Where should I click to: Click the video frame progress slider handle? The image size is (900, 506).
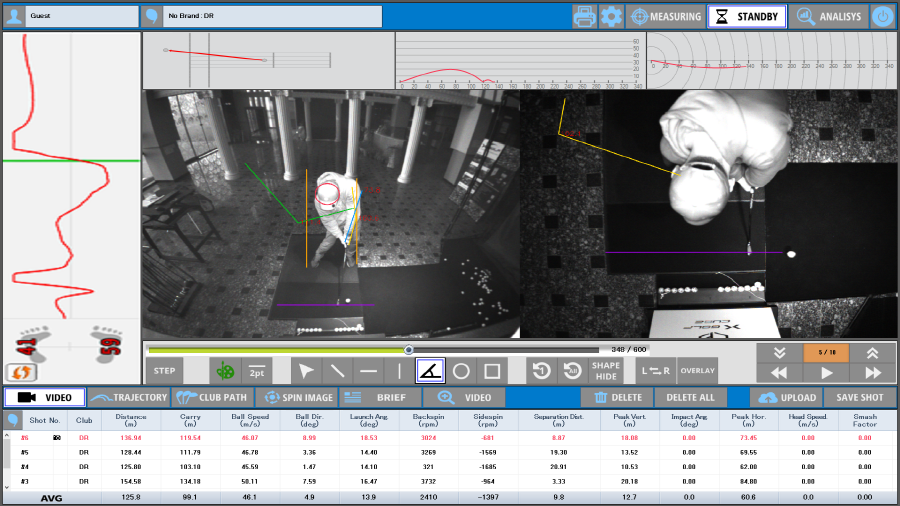[409, 350]
